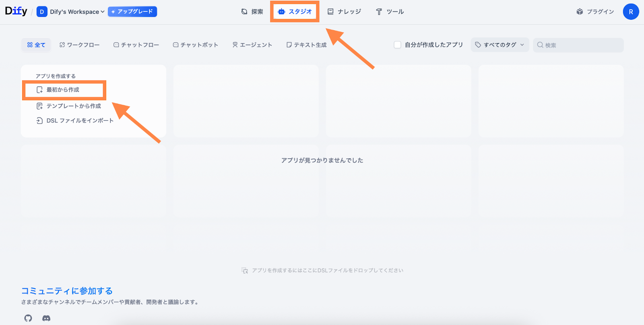Open the ナレッジ (knowledge) section
The width and height of the screenshot is (644, 325).
pyautogui.click(x=344, y=12)
